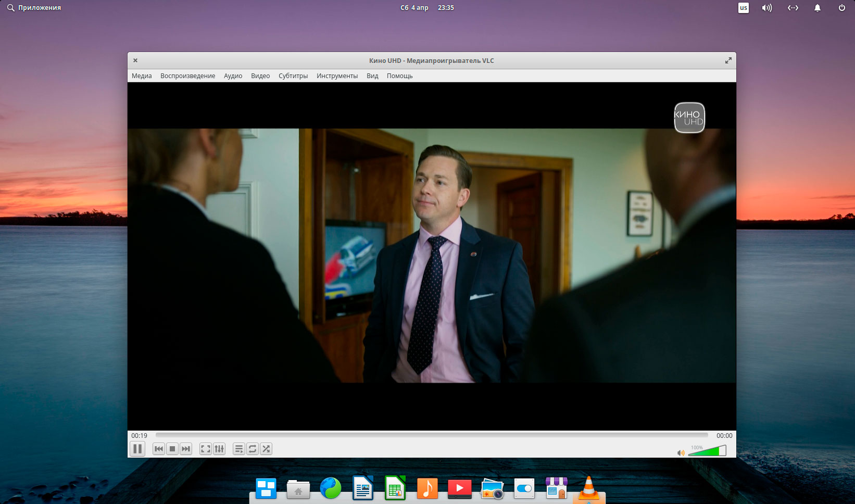Viewport: 855px width, 504px height.
Task: Launch the music app from dock
Action: click(427, 489)
